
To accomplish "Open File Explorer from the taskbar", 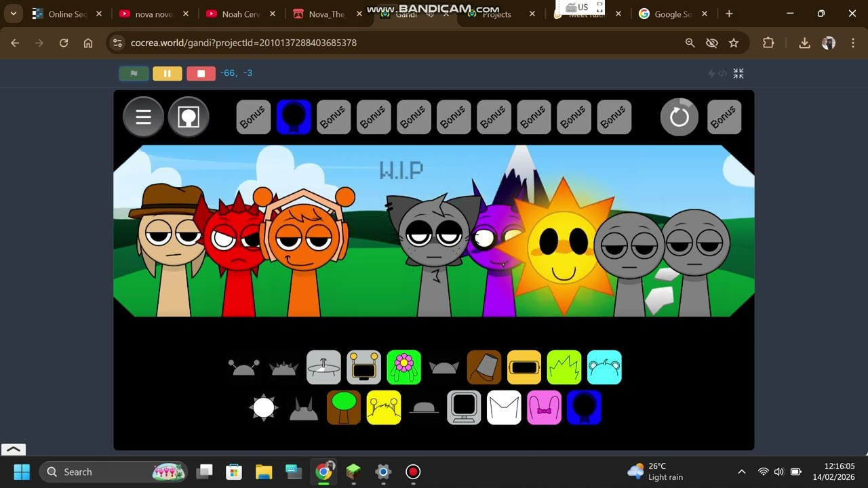I will 264,472.
